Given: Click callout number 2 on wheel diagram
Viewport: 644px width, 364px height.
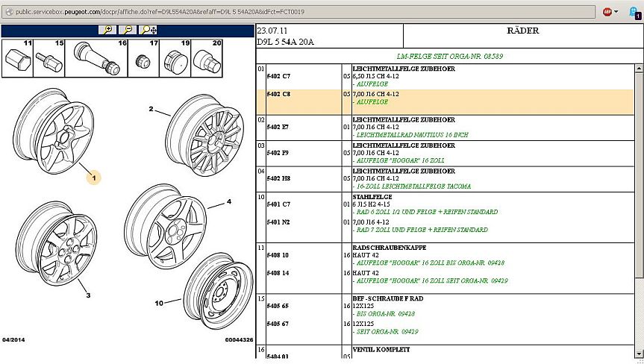Looking at the screenshot, I should pos(150,110).
